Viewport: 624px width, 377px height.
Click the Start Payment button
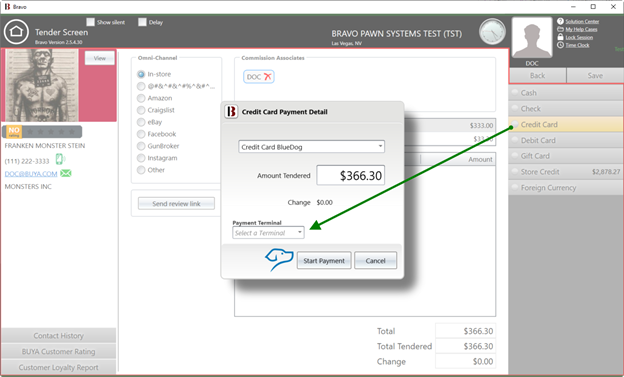click(324, 260)
